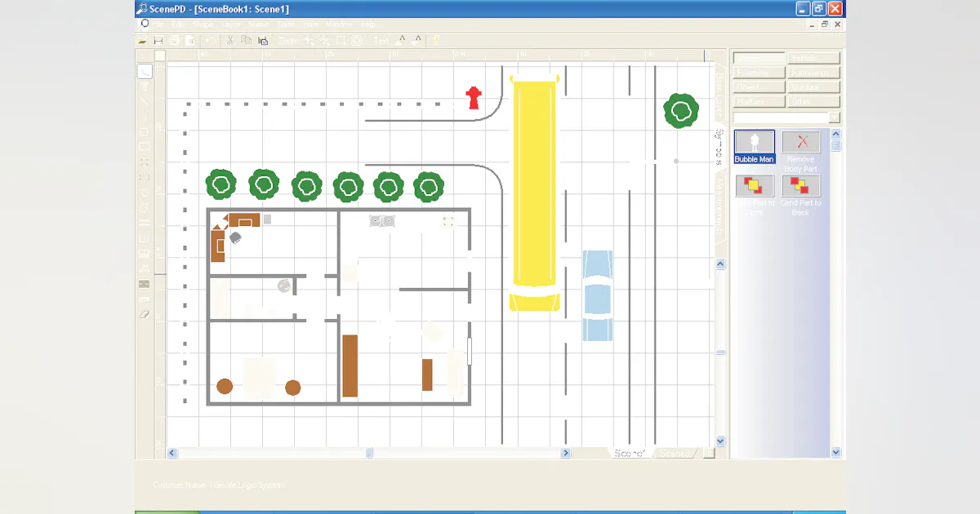Viewport: 980px width, 514px height.
Task: Switch to the Scene1 tab
Action: tap(630, 453)
